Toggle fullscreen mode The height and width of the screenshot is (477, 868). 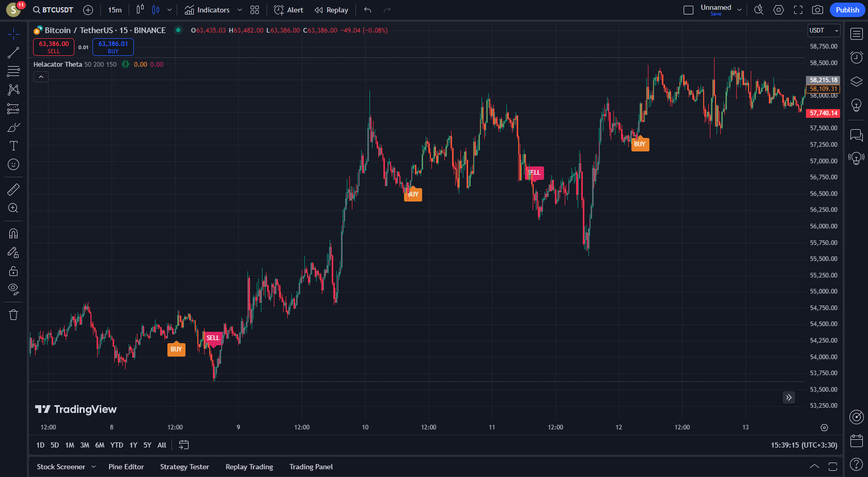tap(798, 10)
